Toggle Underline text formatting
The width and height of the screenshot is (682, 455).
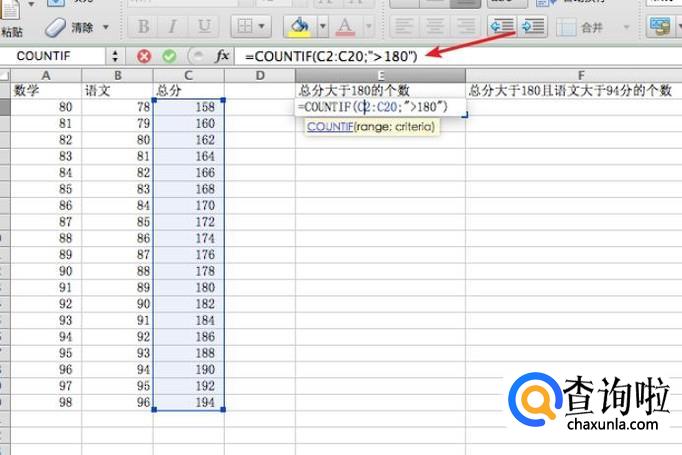(x=204, y=25)
